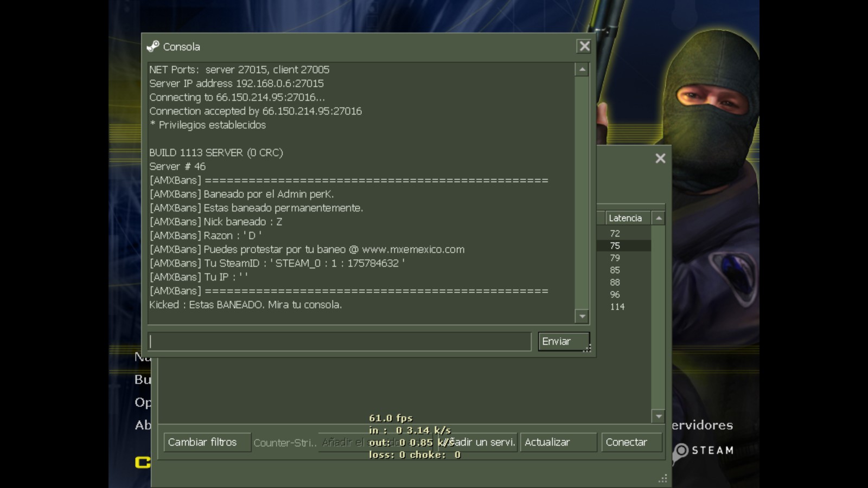Click the '[AMXBans] Tu IP' console line
This screenshot has height=488, width=868.
coord(199,277)
